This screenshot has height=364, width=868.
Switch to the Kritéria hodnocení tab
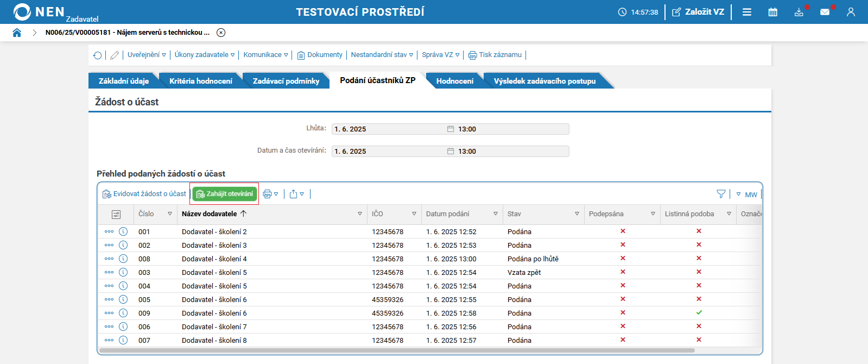click(x=200, y=81)
